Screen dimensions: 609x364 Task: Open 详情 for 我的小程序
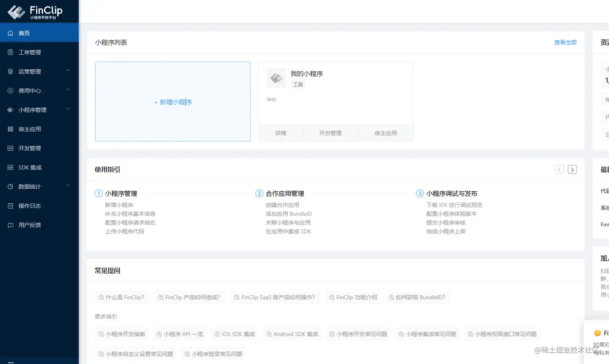tap(281, 133)
